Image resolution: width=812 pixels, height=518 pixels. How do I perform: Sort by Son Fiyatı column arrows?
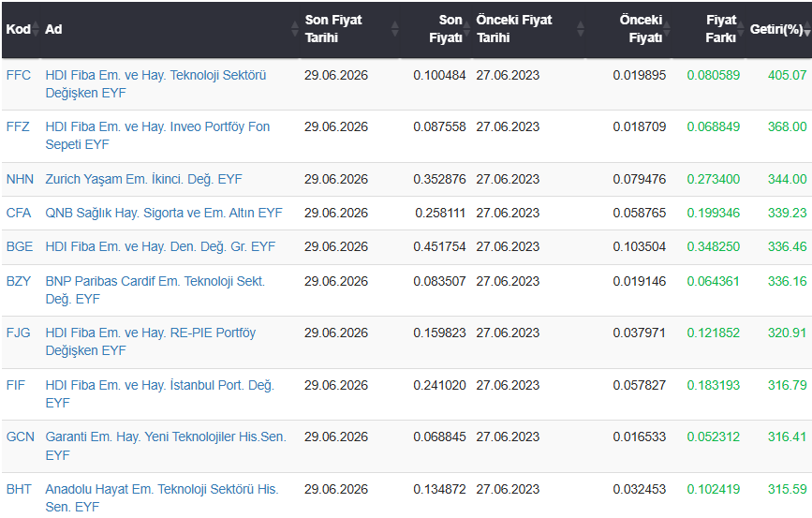[466, 29]
